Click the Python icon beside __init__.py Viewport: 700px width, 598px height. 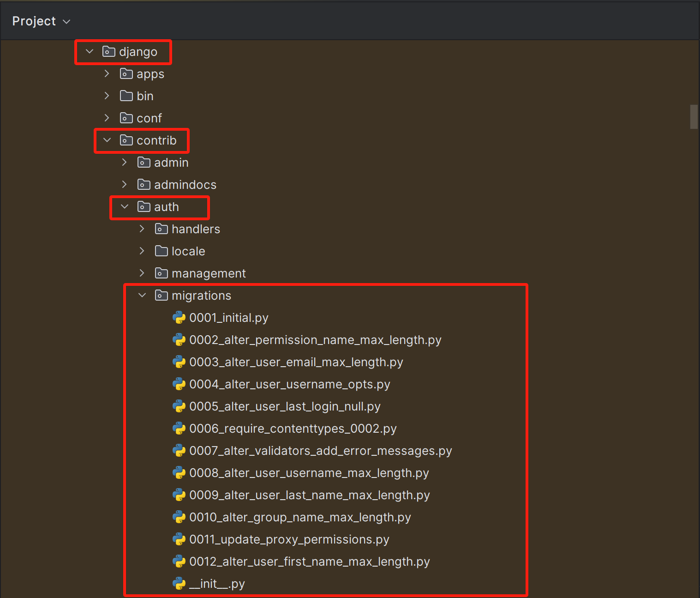click(179, 583)
